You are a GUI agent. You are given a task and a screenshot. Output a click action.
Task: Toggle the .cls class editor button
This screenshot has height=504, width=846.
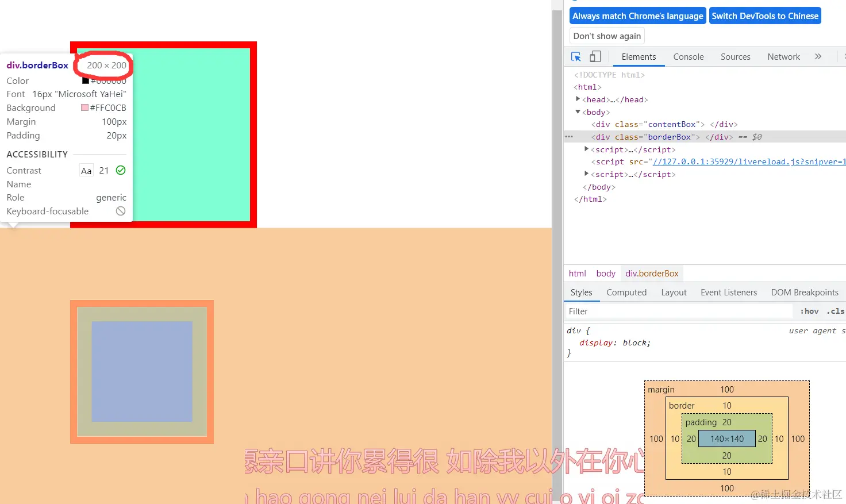[x=835, y=311]
